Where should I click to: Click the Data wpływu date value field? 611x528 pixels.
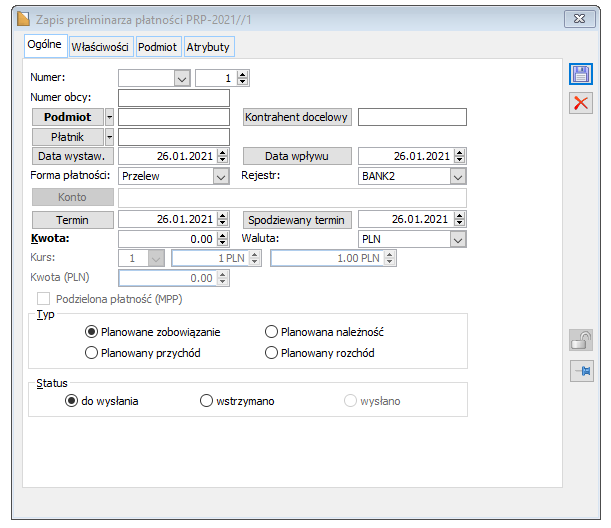(x=406, y=156)
